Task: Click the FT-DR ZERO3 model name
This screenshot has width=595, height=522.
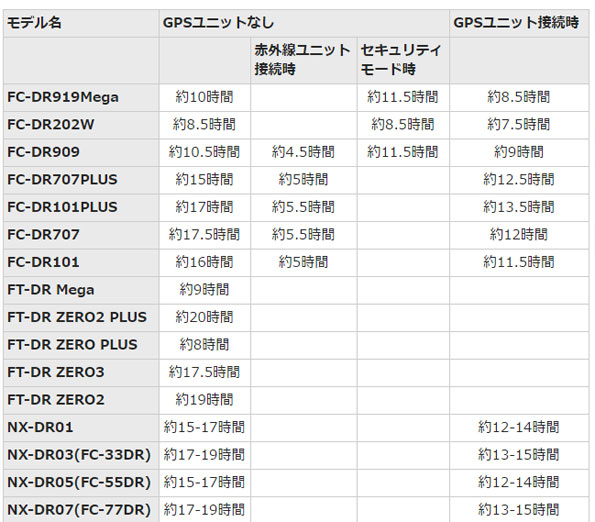Action: [x=55, y=372]
